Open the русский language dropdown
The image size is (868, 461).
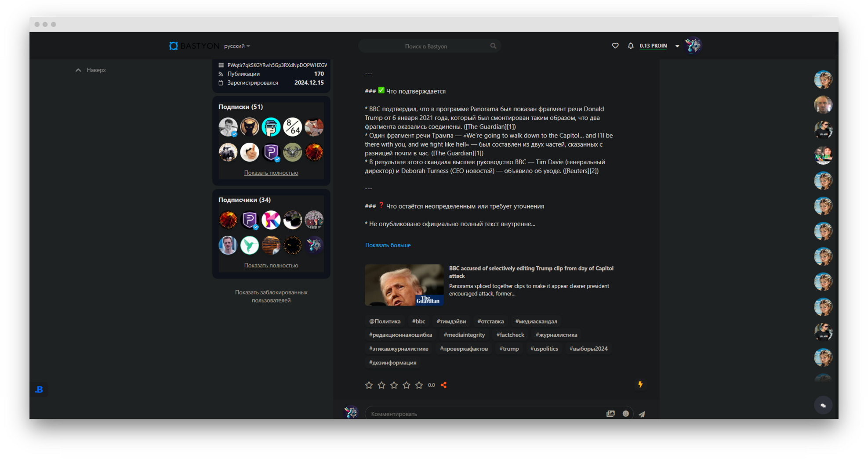coord(237,46)
